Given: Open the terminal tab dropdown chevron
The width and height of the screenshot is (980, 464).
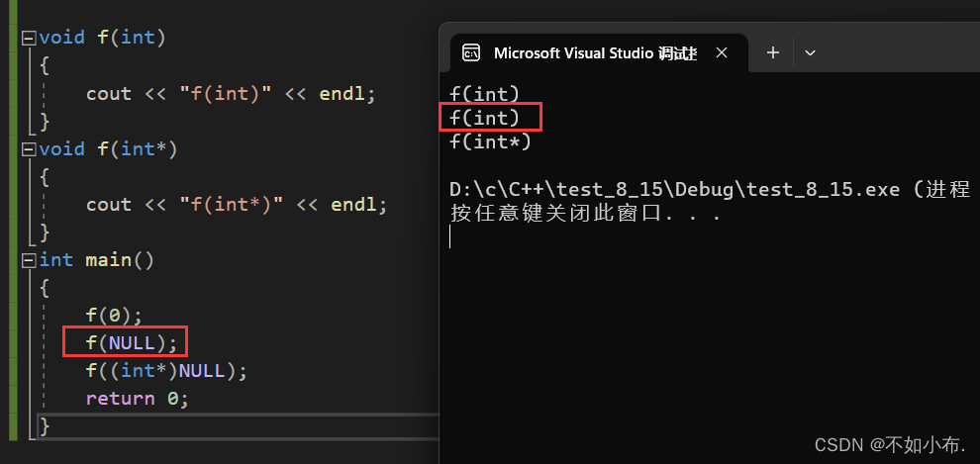Looking at the screenshot, I should (x=810, y=52).
